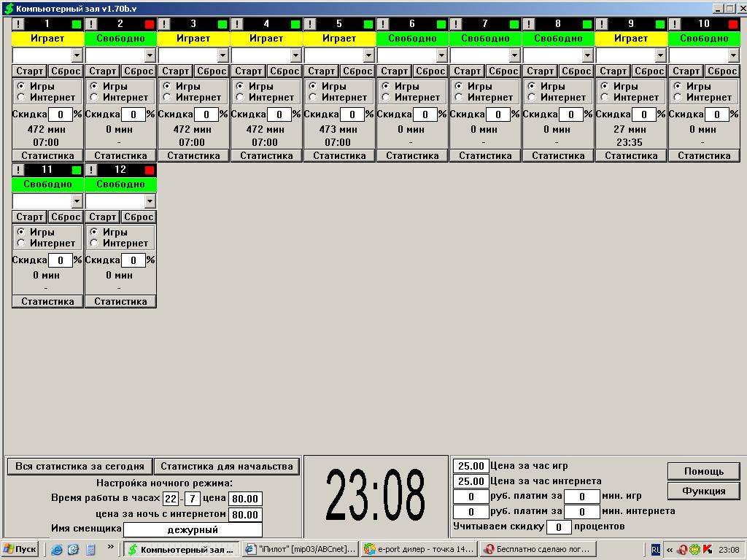Choose Интернет option for computer 11
Image resolution: width=747 pixels, height=560 pixels.
[x=21, y=243]
